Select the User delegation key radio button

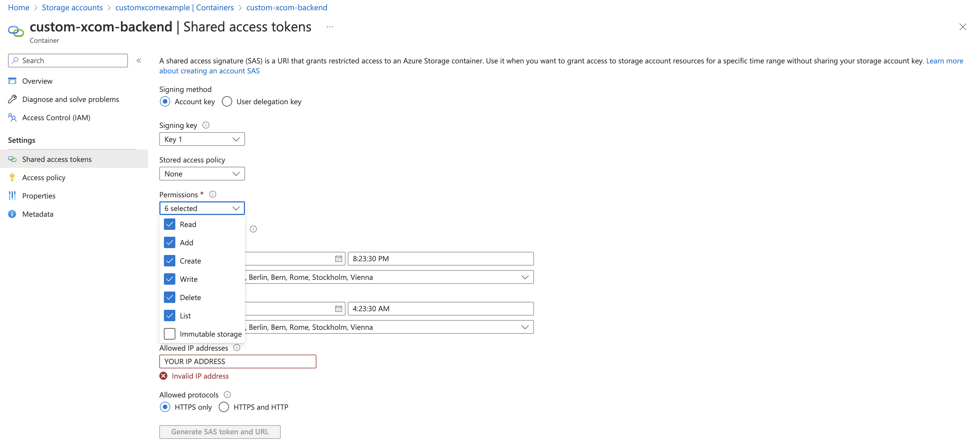point(227,102)
